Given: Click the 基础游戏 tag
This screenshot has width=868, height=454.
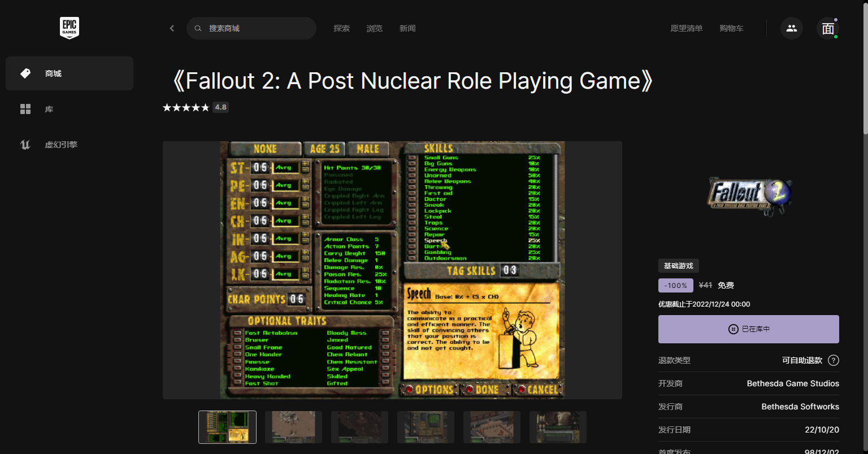Looking at the screenshot, I should [679, 266].
